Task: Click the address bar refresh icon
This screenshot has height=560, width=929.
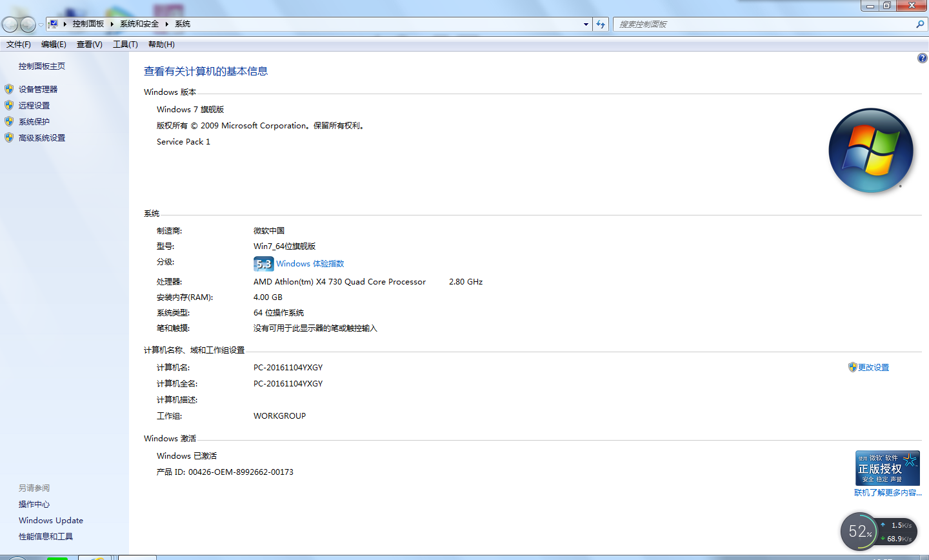Action: 601,25
